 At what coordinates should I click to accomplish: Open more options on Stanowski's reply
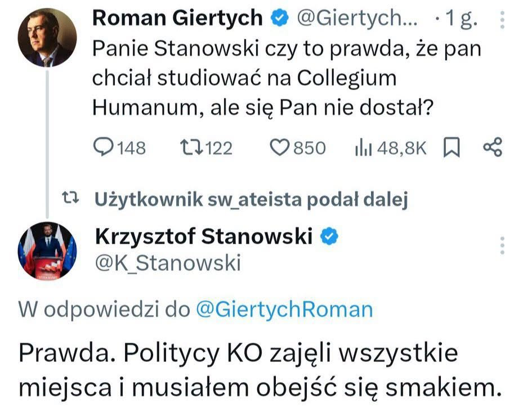503,245
